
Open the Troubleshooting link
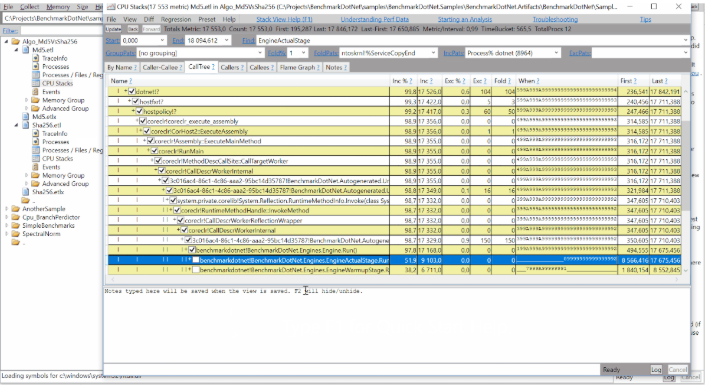coord(555,19)
